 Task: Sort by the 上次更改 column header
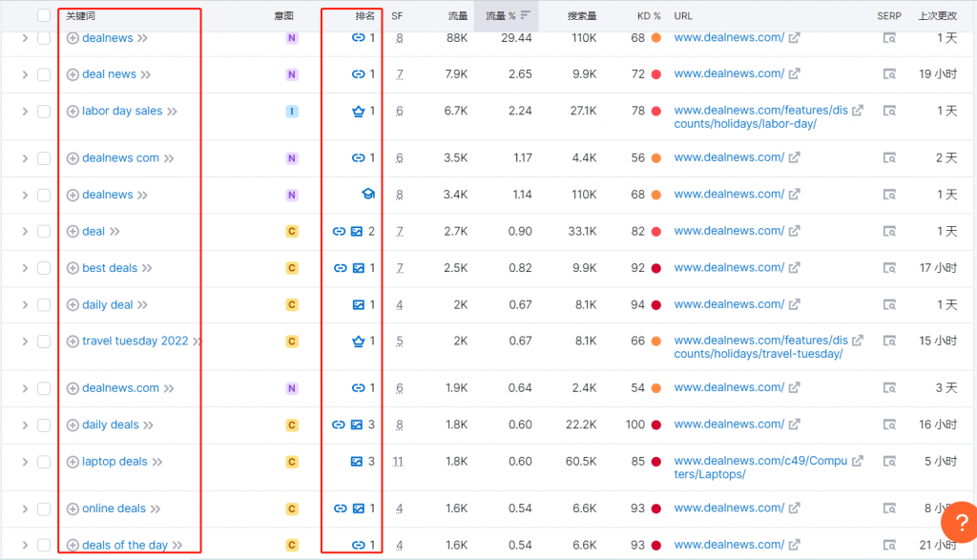[937, 15]
